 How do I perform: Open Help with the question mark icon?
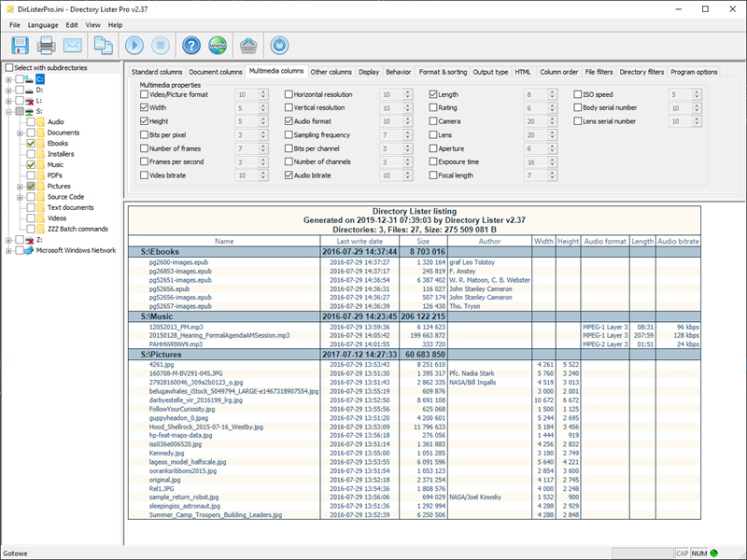[x=191, y=45]
